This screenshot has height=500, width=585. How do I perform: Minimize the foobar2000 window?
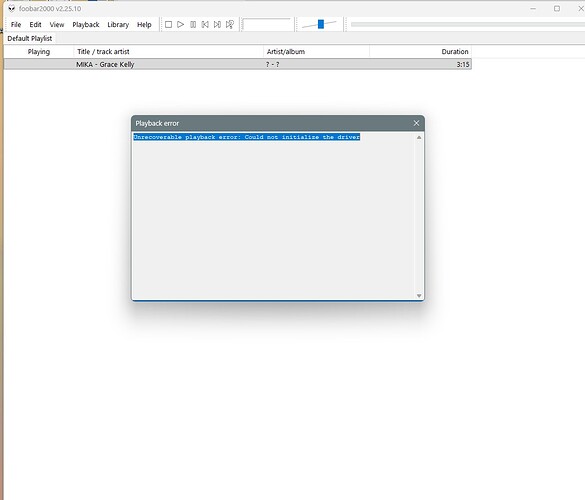click(x=533, y=8)
